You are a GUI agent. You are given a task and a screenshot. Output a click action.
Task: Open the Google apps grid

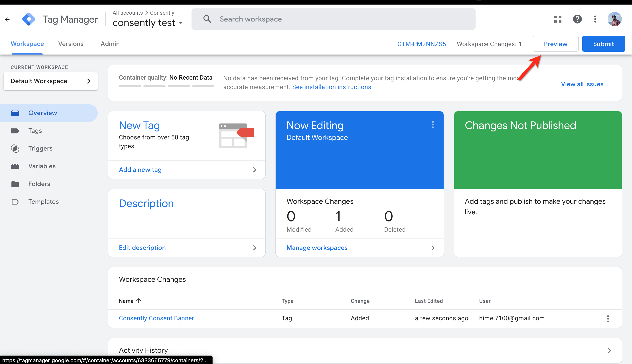coord(558,19)
